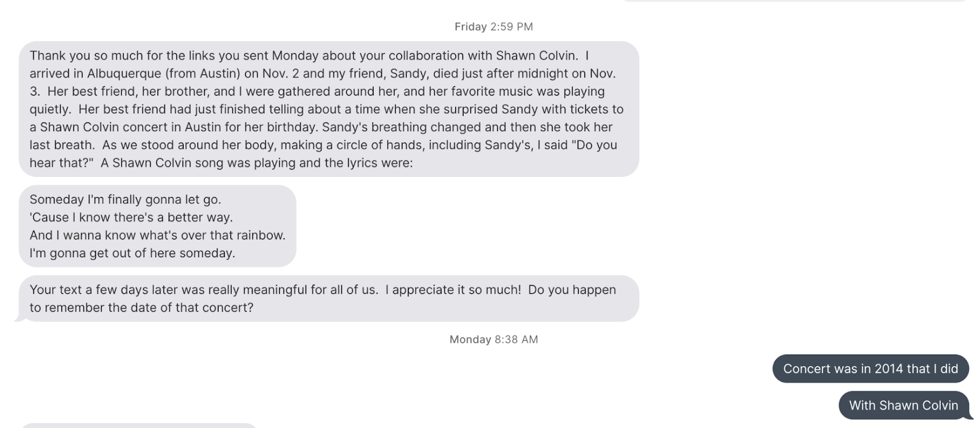Select the long message thanking for links
The height and width of the screenshot is (428, 980).
pos(328,109)
